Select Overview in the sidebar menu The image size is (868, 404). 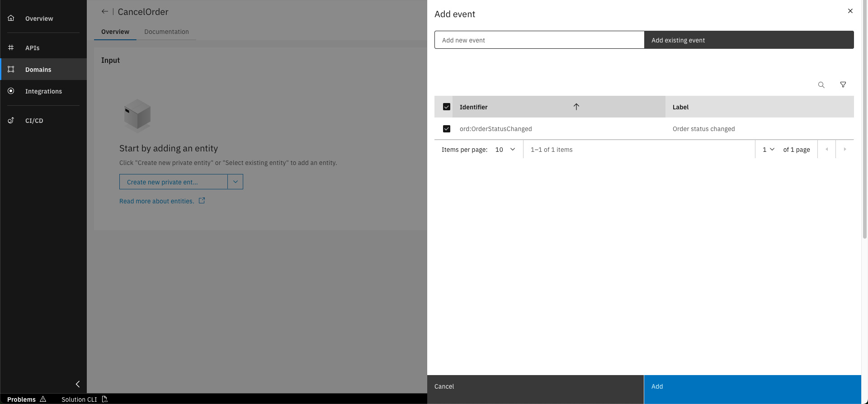click(43, 18)
